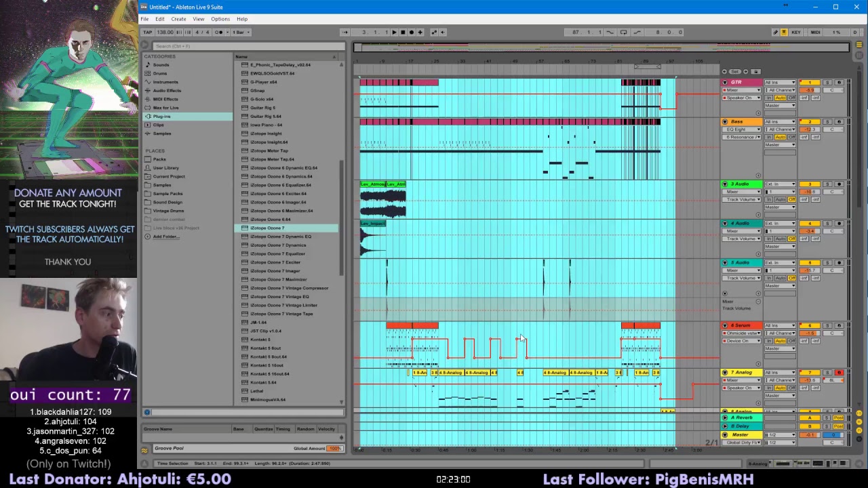The image size is (868, 488).
Task: Toggle the Follow playback button
Action: coord(344,32)
